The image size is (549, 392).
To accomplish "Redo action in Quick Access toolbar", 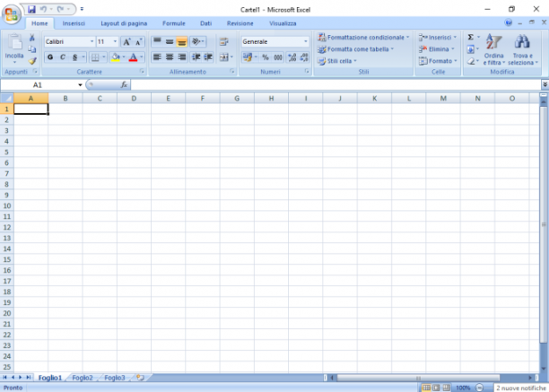I will (x=60, y=9).
